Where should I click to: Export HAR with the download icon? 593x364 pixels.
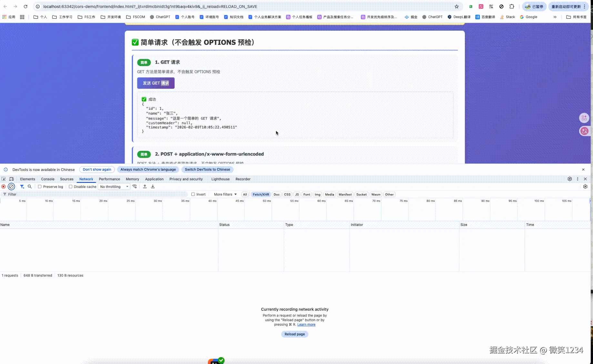point(153,187)
